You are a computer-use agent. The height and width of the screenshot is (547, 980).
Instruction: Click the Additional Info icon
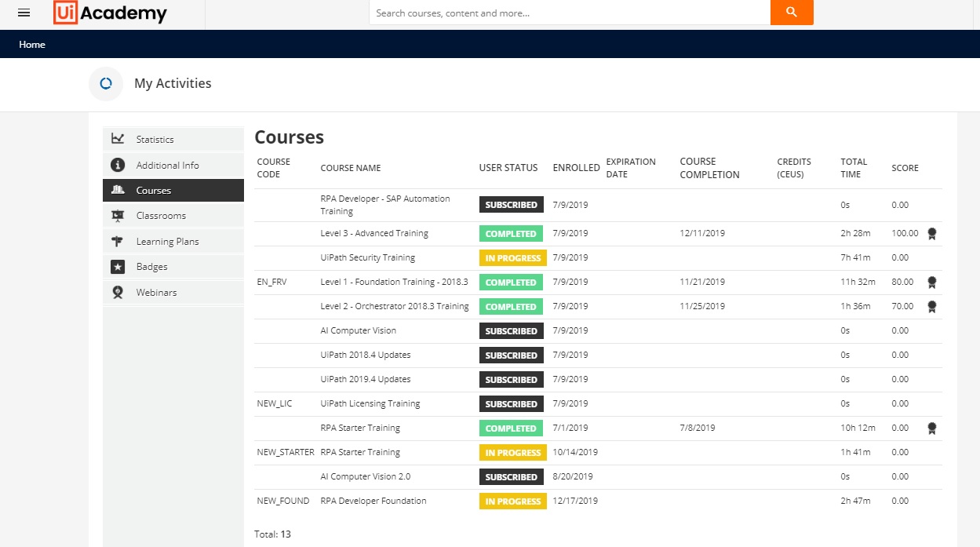(x=118, y=165)
